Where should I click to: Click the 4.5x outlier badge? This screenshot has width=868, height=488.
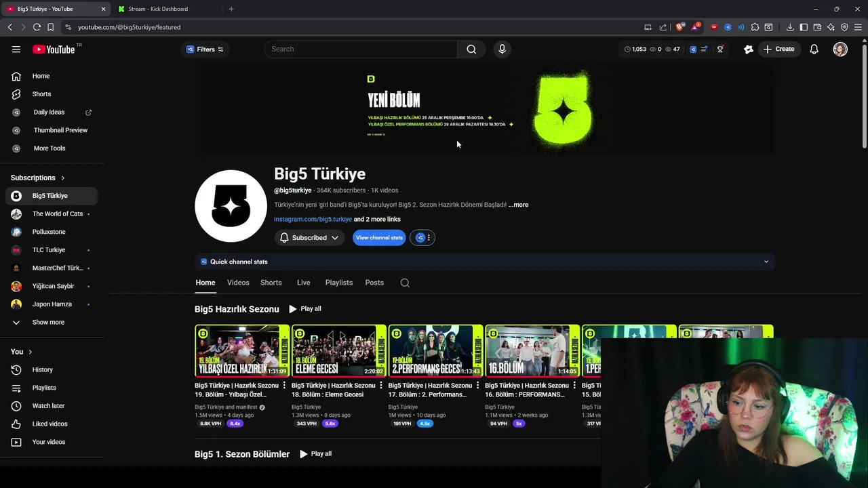(x=425, y=424)
